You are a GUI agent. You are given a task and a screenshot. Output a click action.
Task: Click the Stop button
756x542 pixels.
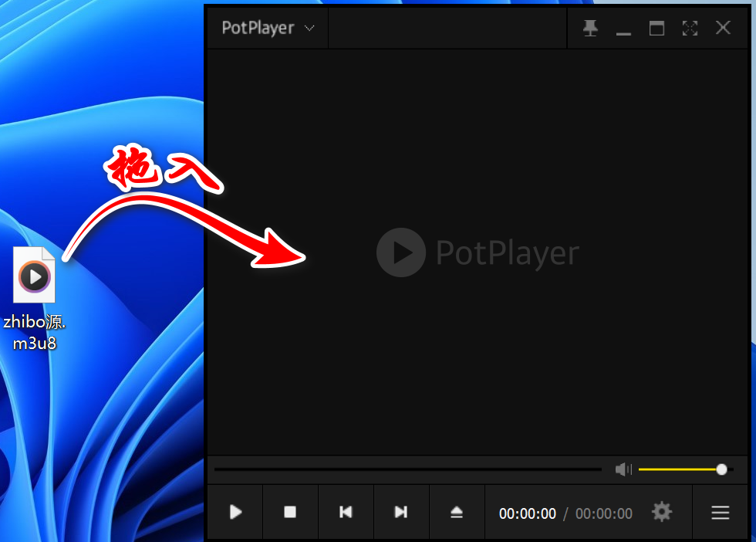coord(290,512)
